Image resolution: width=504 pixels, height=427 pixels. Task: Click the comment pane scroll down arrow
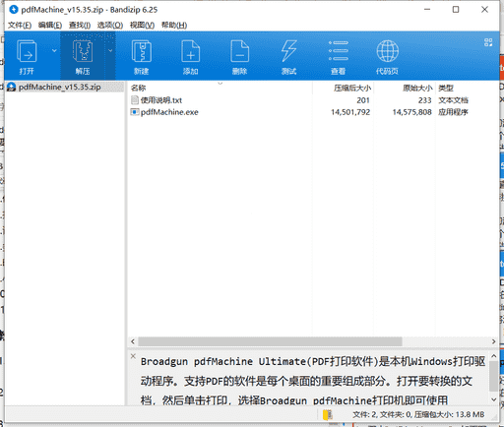pyautogui.click(x=494, y=399)
